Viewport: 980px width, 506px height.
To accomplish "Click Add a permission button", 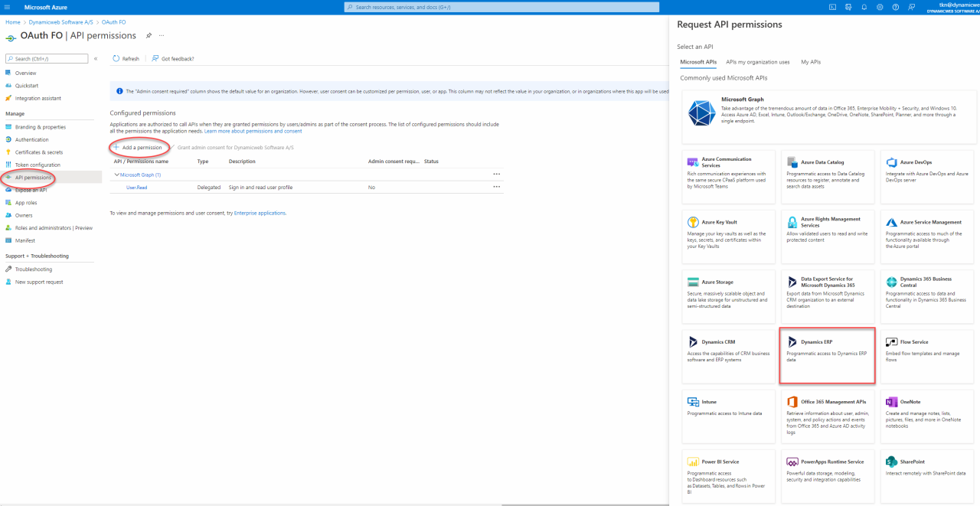I will (138, 147).
